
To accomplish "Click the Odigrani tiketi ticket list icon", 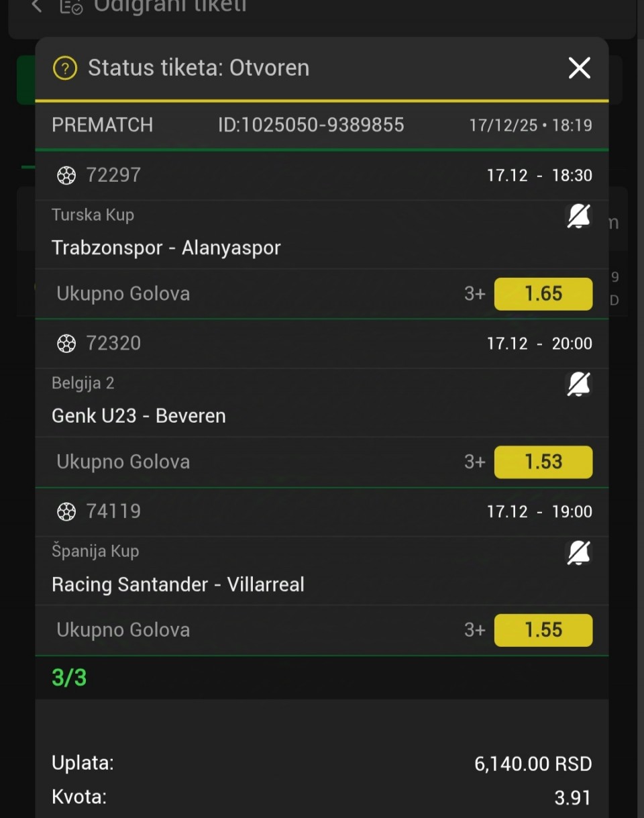I will pyautogui.click(x=71, y=7).
